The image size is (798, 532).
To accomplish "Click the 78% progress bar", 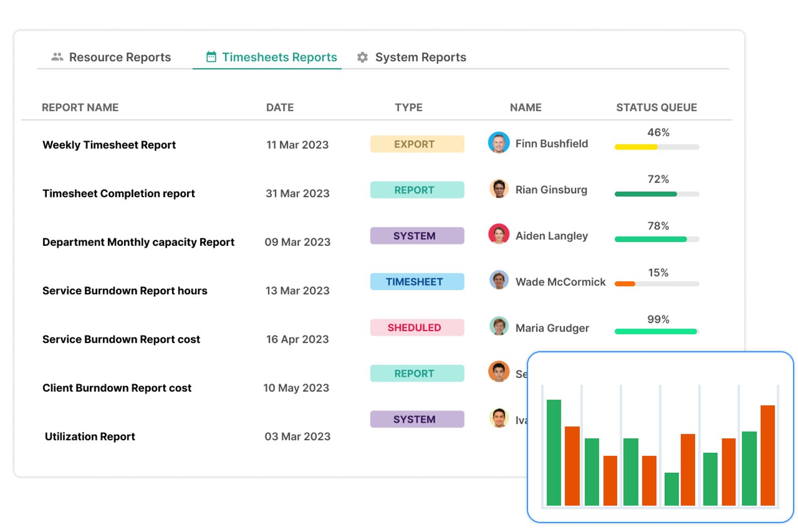I will [657, 239].
